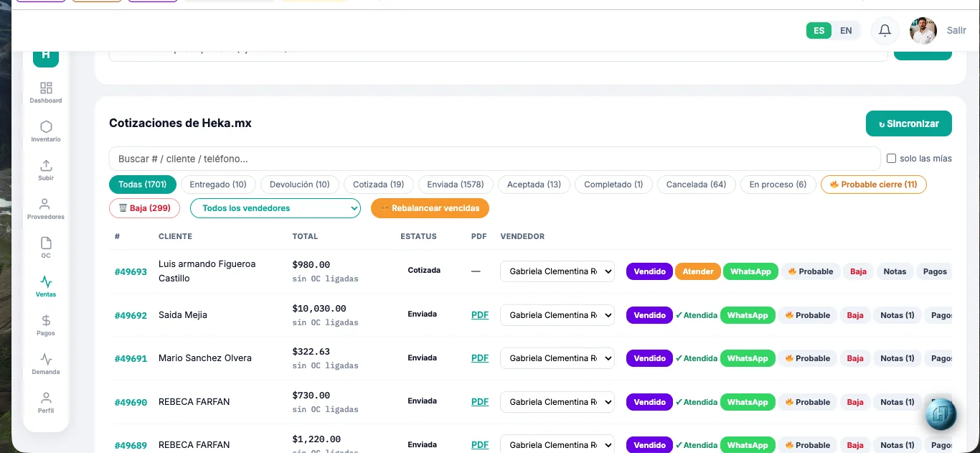This screenshot has height=453, width=980.
Task: Click the user profile avatar
Action: point(923,31)
